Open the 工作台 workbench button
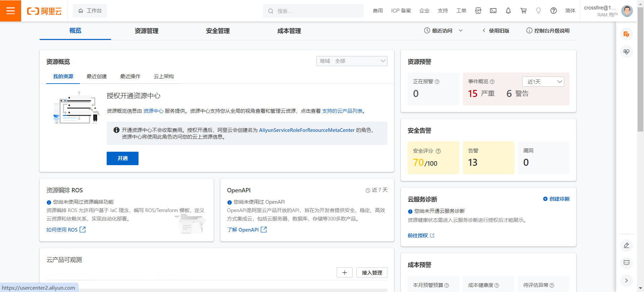The height and width of the screenshot is (292, 644). (x=90, y=11)
